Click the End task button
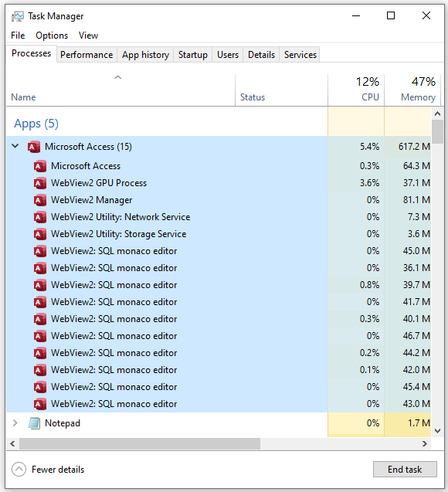Image resolution: width=448 pixels, height=492 pixels. pyautogui.click(x=405, y=470)
